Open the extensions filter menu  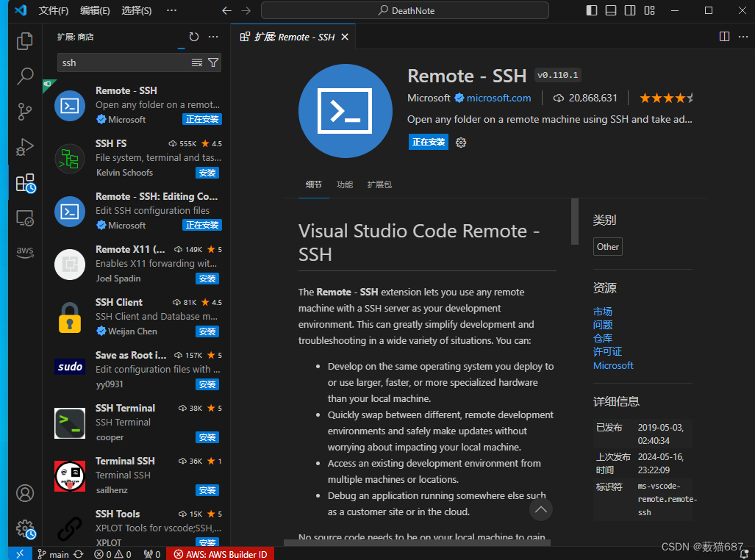tap(212, 62)
